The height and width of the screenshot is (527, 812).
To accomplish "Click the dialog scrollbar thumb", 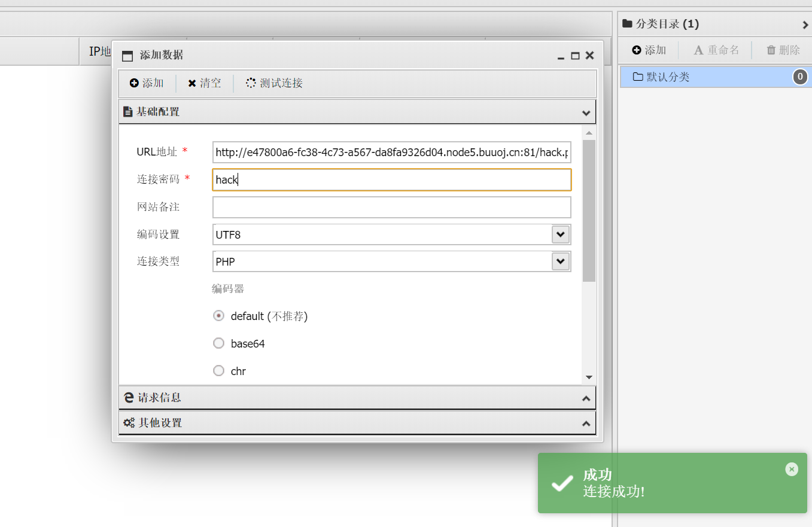I will [589, 211].
